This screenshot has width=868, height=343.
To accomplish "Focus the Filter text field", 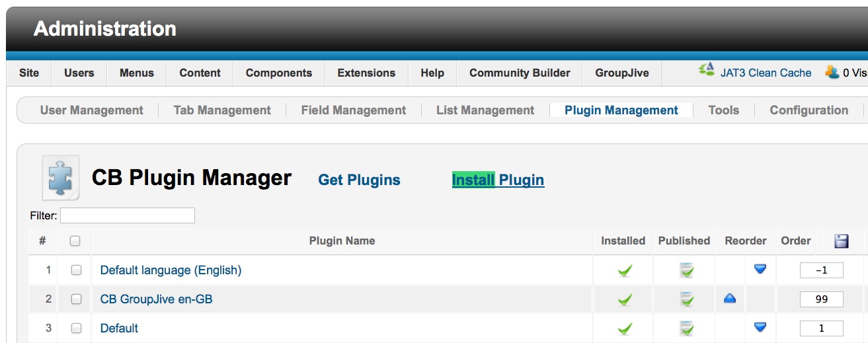I will [x=128, y=215].
